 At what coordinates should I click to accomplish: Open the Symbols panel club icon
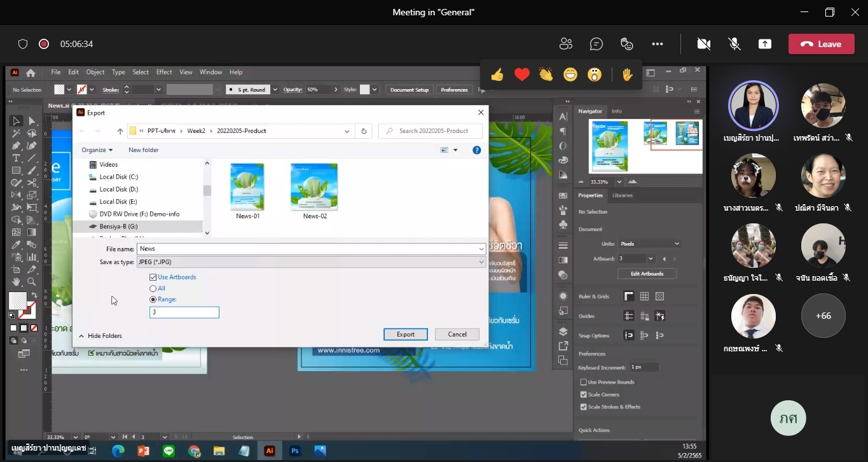click(x=563, y=225)
